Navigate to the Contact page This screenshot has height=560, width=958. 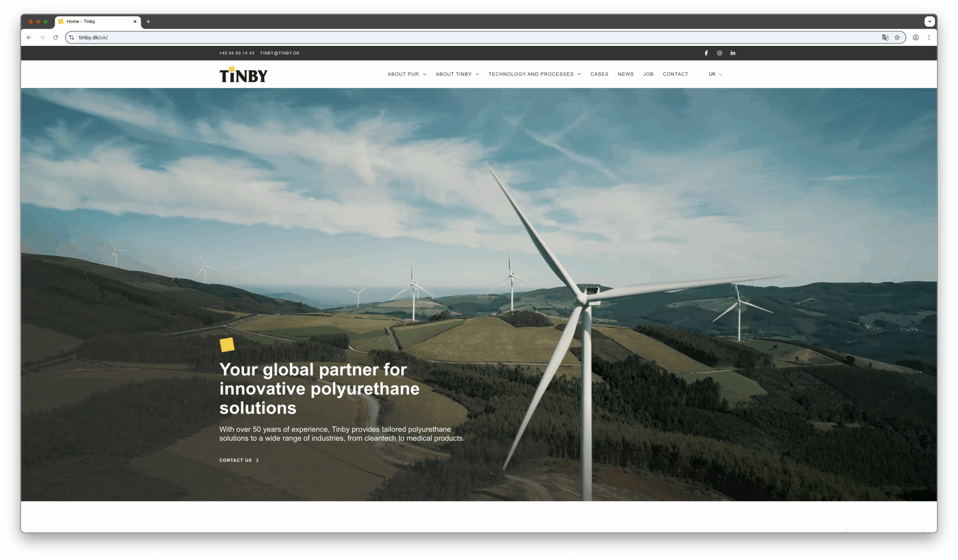click(675, 74)
